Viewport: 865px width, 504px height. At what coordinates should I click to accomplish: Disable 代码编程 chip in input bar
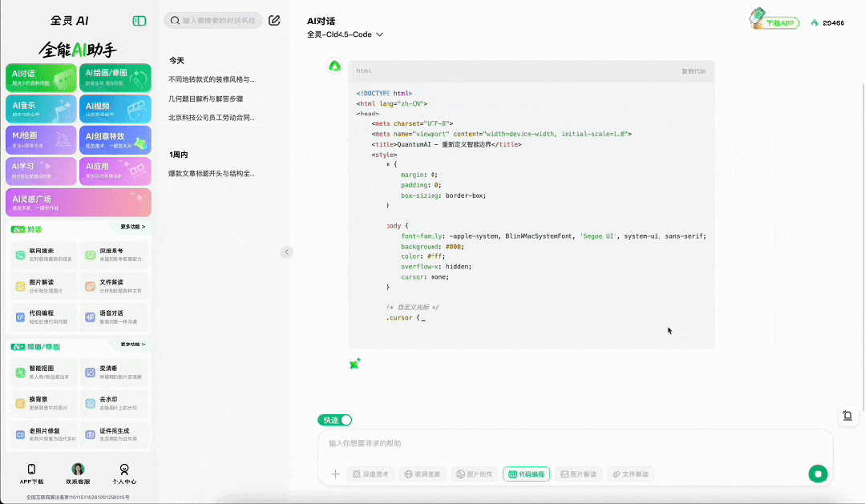tap(526, 474)
